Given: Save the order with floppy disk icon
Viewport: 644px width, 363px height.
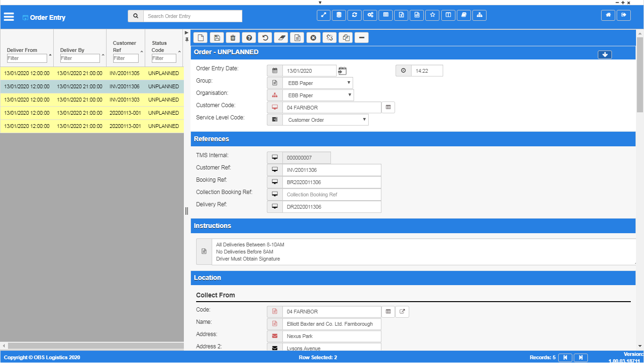Looking at the screenshot, I should [217, 38].
